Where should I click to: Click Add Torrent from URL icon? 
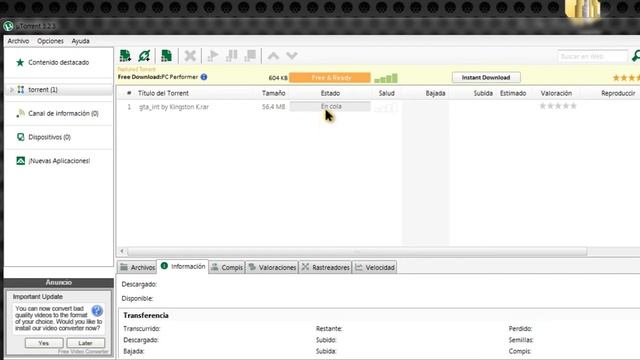(144, 56)
